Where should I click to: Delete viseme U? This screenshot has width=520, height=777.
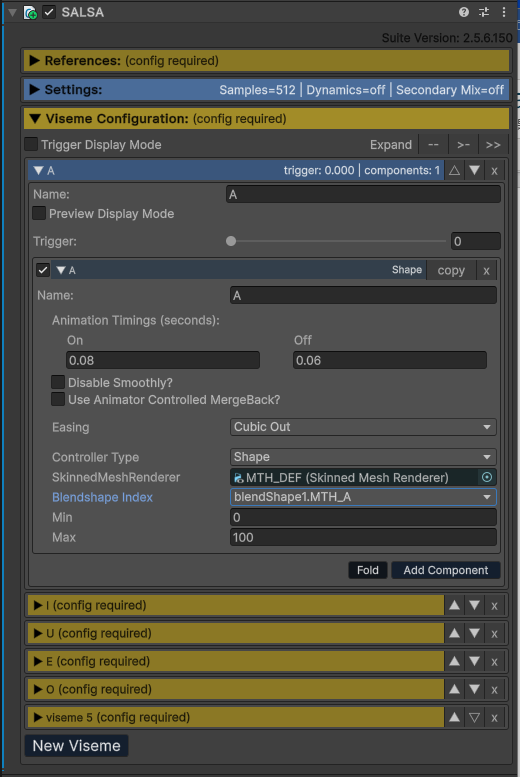(494, 633)
